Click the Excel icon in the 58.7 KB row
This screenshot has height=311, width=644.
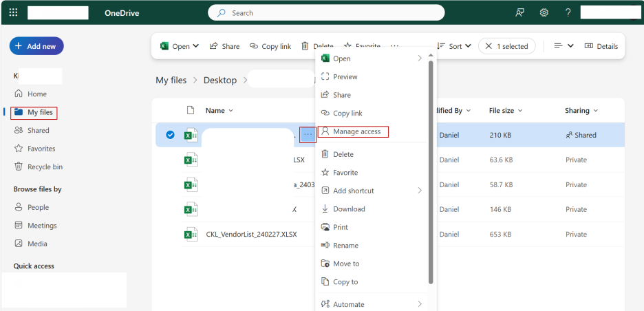point(191,184)
